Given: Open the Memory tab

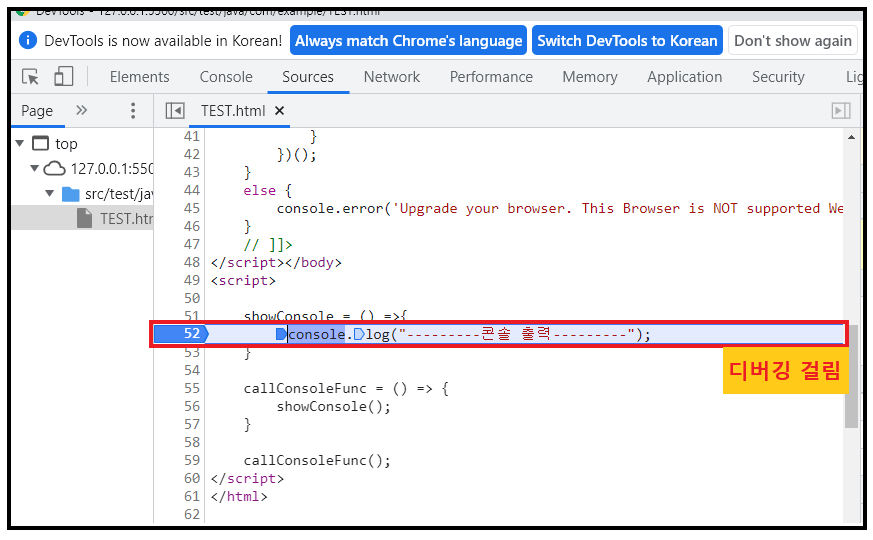Looking at the screenshot, I should click(x=590, y=77).
